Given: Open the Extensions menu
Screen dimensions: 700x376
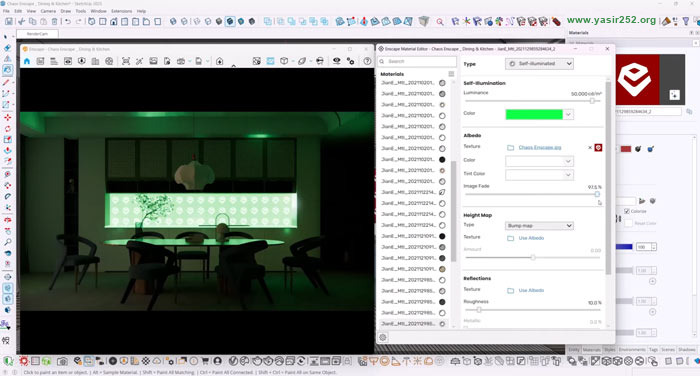Looking at the screenshot, I should pyautogui.click(x=121, y=11).
